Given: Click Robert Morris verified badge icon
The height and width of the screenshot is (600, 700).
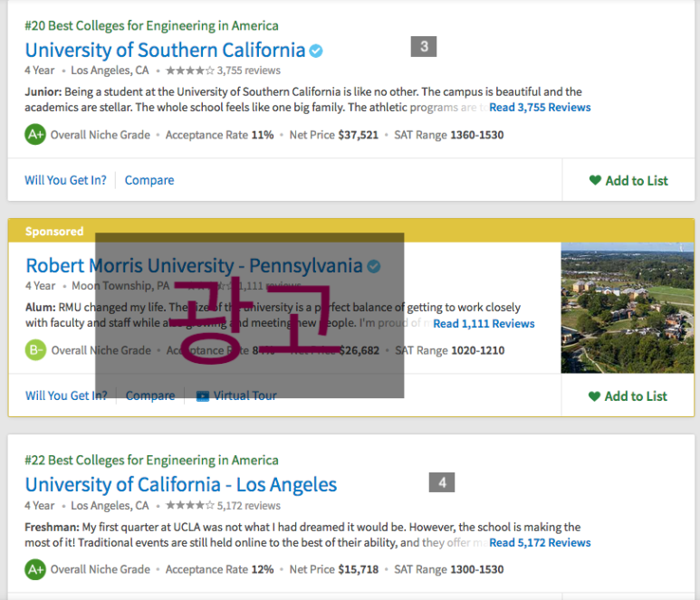Looking at the screenshot, I should (374, 266).
